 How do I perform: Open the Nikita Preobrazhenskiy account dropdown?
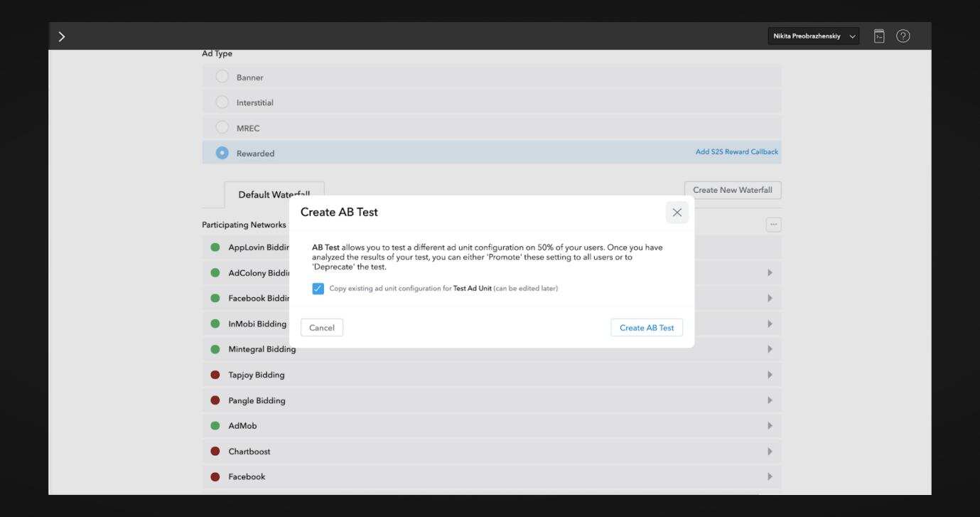pyautogui.click(x=813, y=36)
